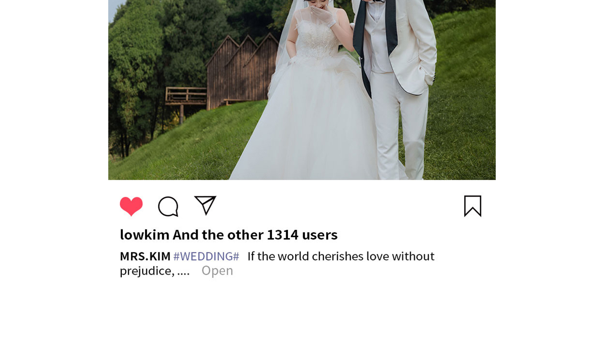Open comments with the speech bubble icon
This screenshot has width=604, height=364.
click(168, 207)
